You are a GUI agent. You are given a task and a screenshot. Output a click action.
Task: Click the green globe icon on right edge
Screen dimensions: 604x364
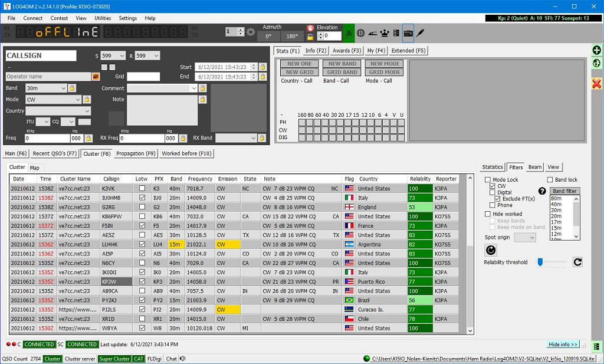click(597, 63)
